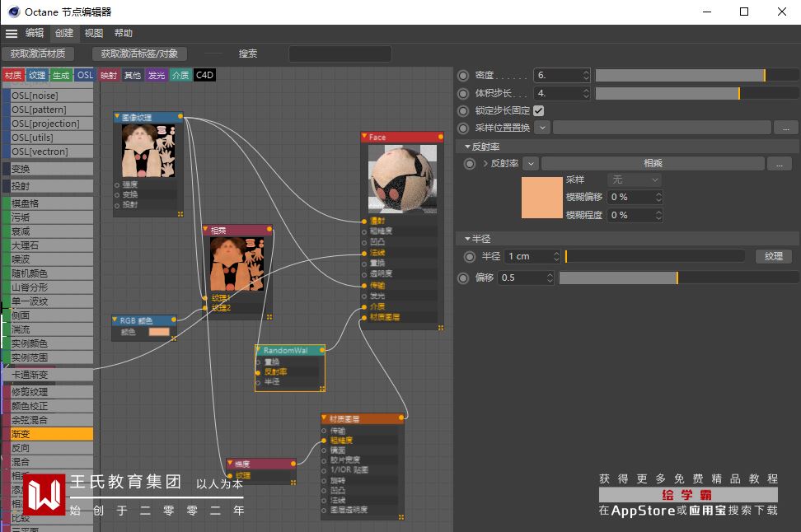Click the 图像纹理 node output port

[180, 116]
